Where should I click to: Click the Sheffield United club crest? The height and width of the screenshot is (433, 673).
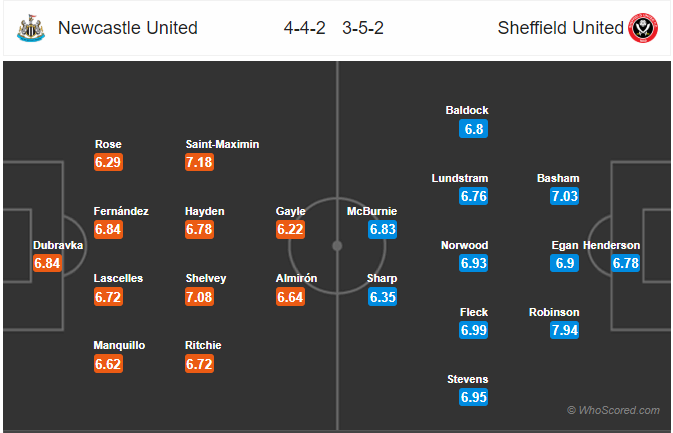pos(643,28)
